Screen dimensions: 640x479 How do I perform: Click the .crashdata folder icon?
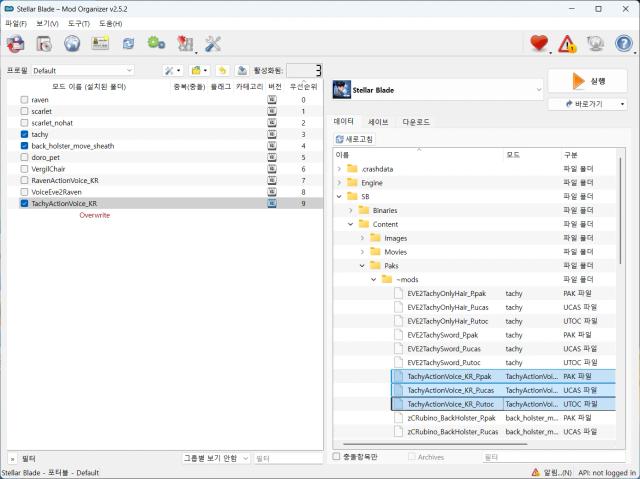pos(352,169)
